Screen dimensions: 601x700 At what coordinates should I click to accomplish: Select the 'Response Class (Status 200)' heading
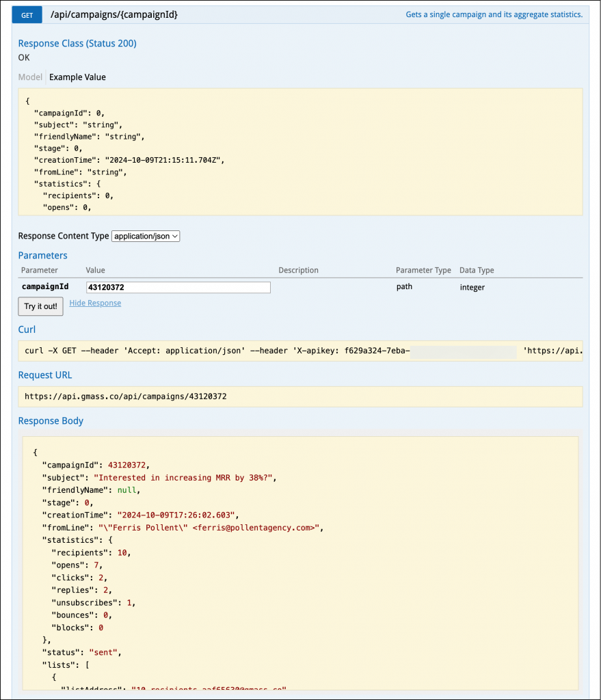pos(77,43)
